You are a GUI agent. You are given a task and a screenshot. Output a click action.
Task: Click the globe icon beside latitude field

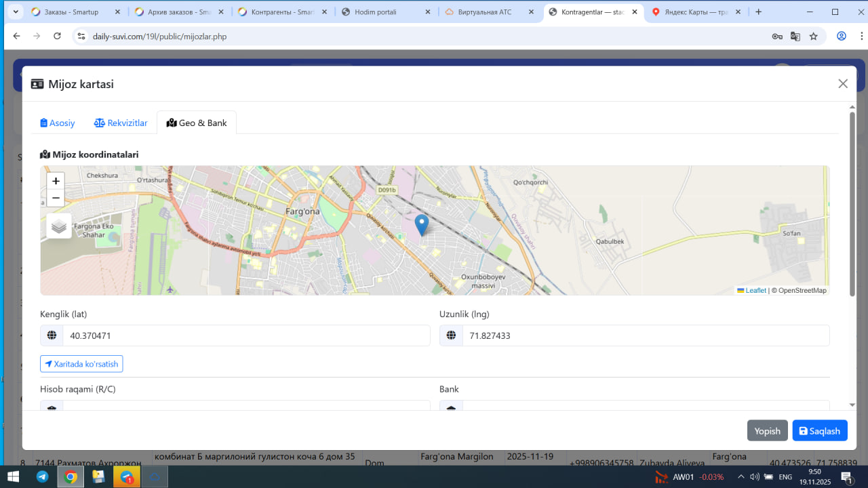(52, 335)
